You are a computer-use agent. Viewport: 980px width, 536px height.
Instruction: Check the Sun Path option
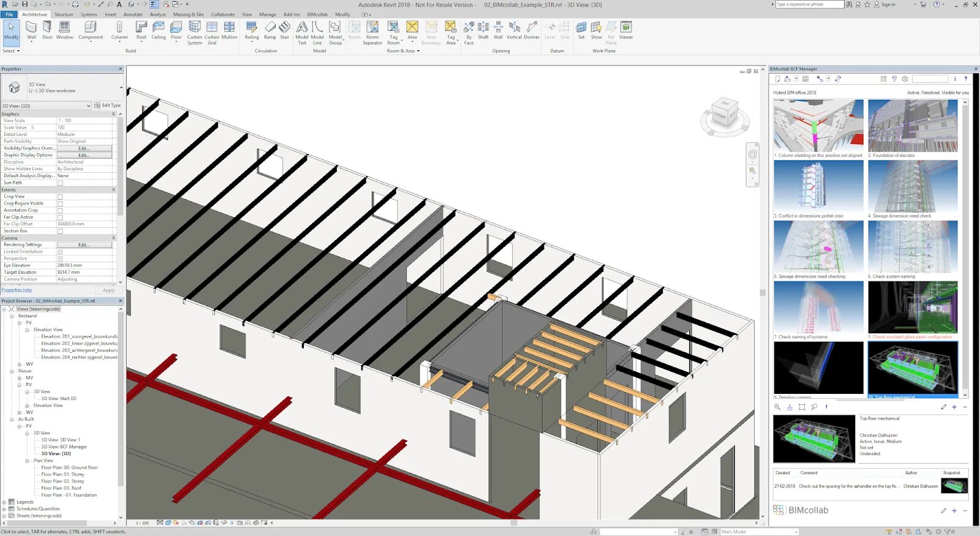[x=60, y=183]
